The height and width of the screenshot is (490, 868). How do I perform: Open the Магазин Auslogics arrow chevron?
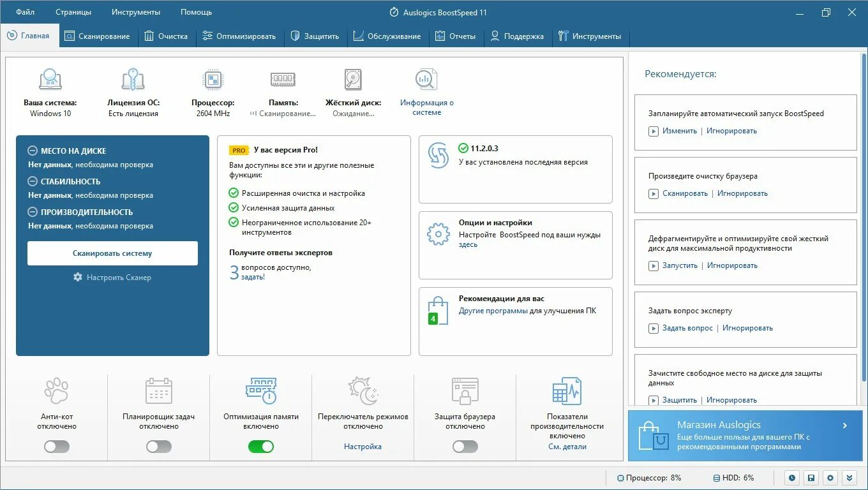click(x=845, y=426)
